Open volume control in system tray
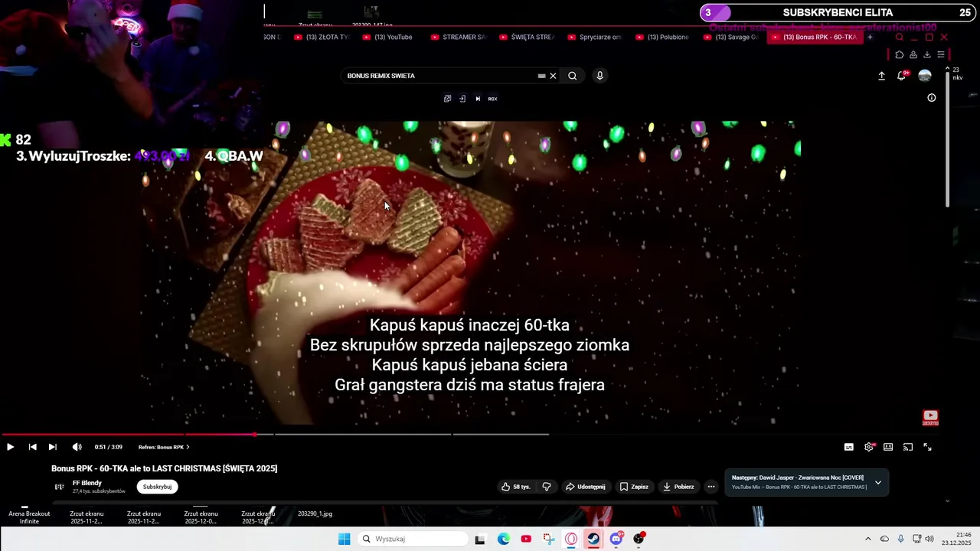Viewport: 980px width, 551px height. coord(929,539)
